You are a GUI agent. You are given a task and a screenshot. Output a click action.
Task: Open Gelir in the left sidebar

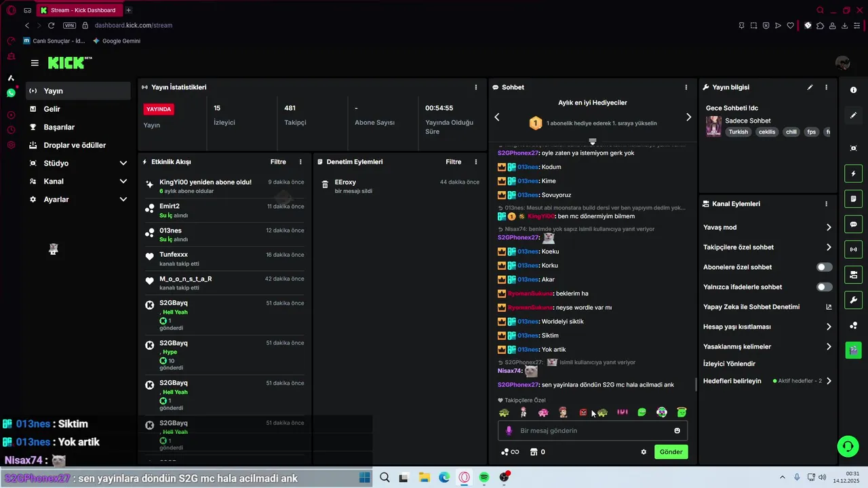pyautogui.click(x=78, y=109)
